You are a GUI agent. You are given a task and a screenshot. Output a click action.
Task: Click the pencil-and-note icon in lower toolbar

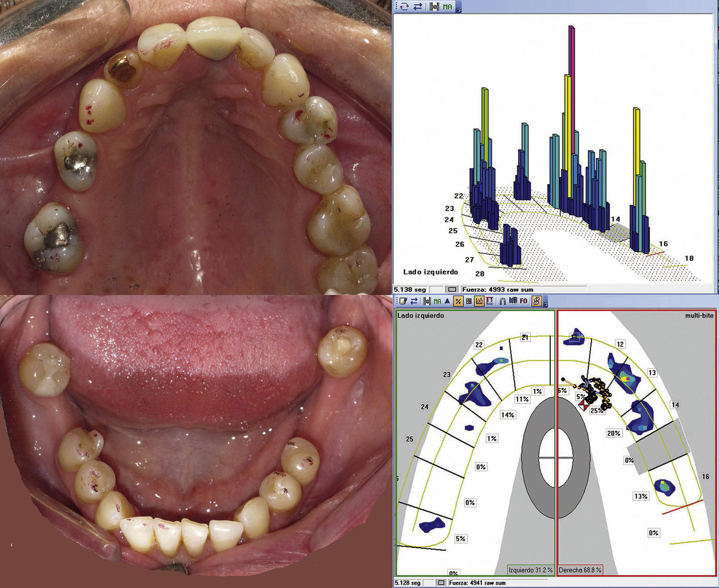tap(403, 301)
